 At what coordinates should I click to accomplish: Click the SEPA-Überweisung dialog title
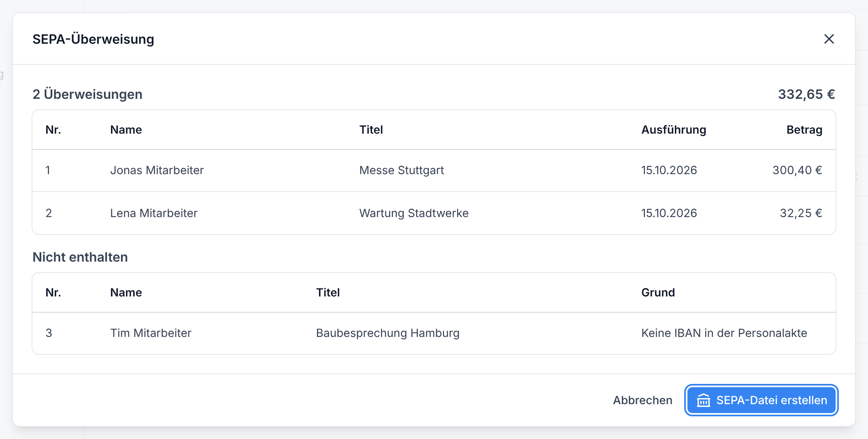pyautogui.click(x=93, y=39)
